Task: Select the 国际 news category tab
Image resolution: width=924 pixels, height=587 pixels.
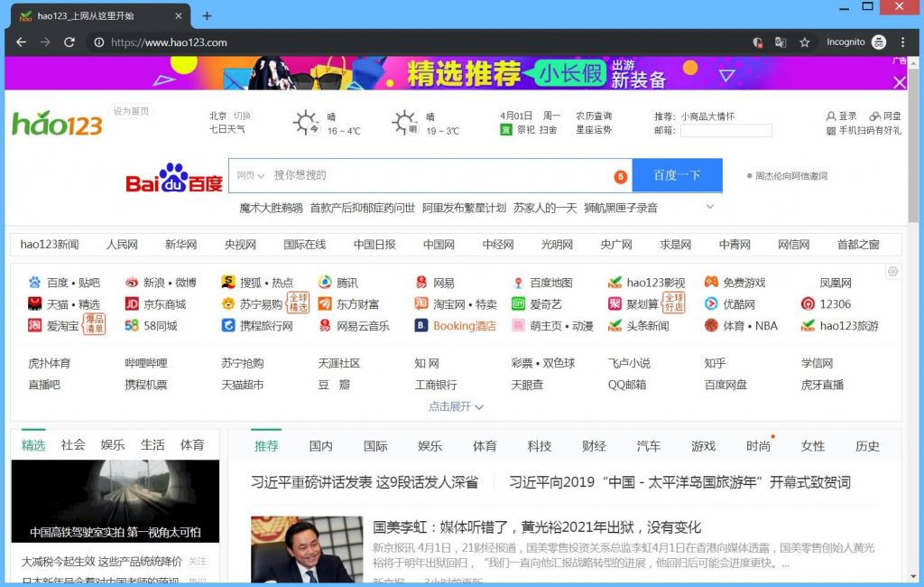Action: pos(374,444)
